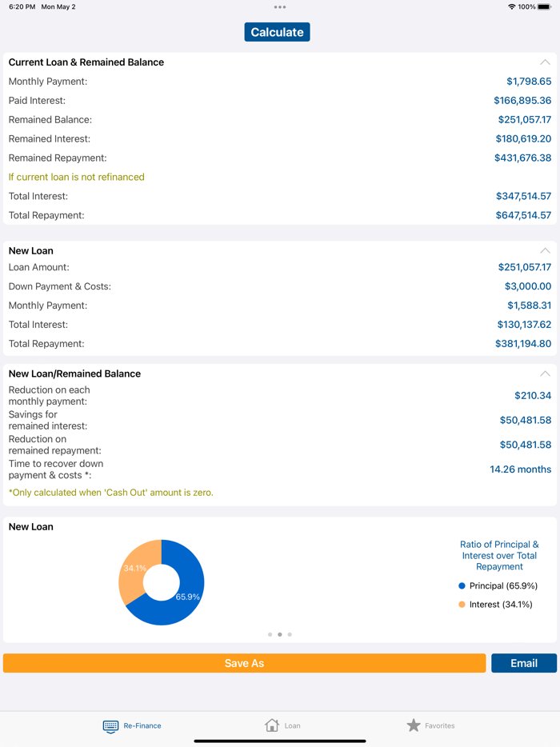Collapse the Current Loan & Remained Balance section
Viewport: 560px width, 747px height.
coord(545,62)
